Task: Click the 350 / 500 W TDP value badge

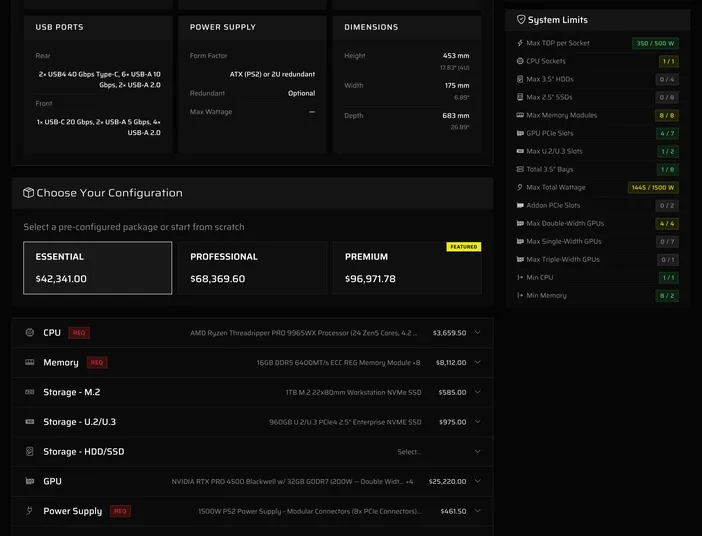Action: tap(655, 43)
